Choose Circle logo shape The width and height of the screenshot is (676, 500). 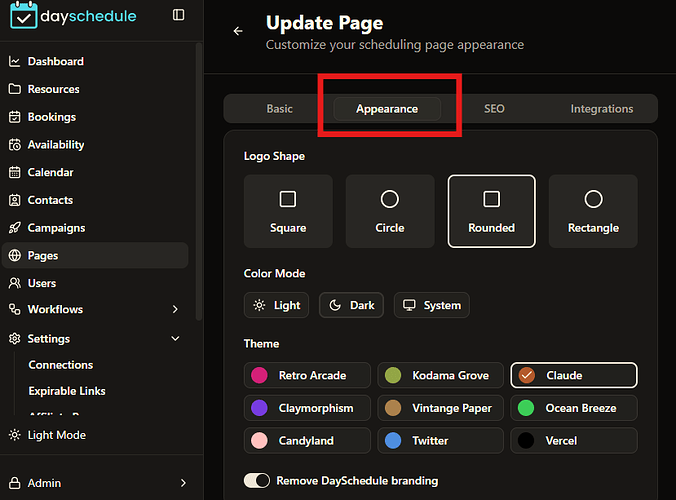tap(390, 211)
